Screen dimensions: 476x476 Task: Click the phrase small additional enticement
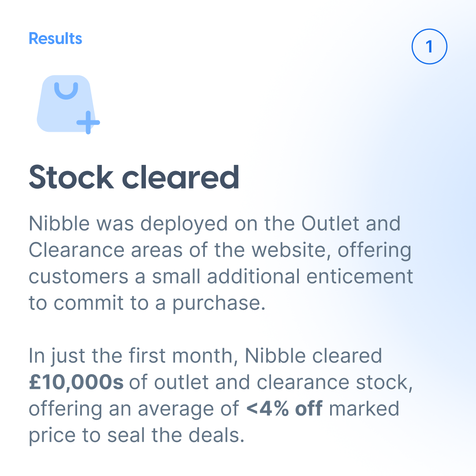(x=283, y=276)
